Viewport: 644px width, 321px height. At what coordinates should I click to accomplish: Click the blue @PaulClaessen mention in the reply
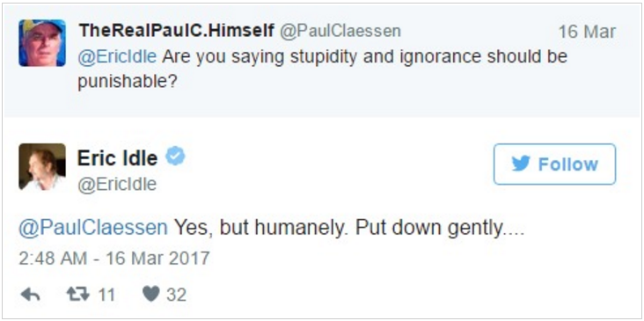coord(93,229)
